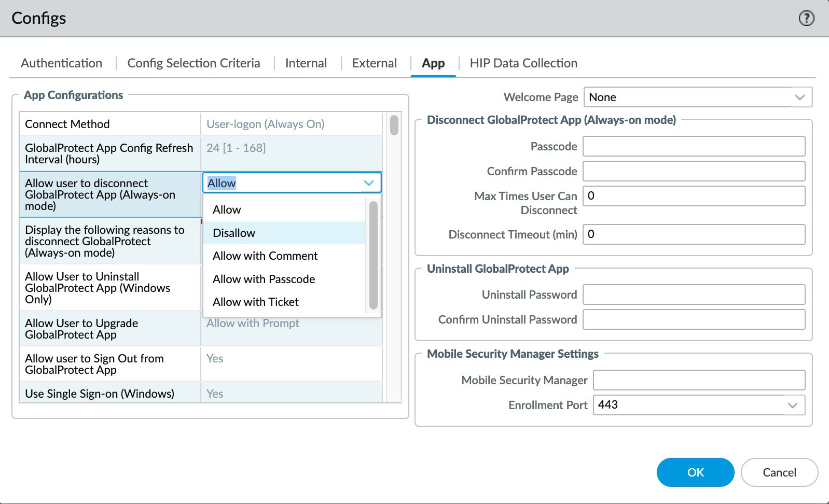Choose Disallow from the dropdown list

coord(284,233)
